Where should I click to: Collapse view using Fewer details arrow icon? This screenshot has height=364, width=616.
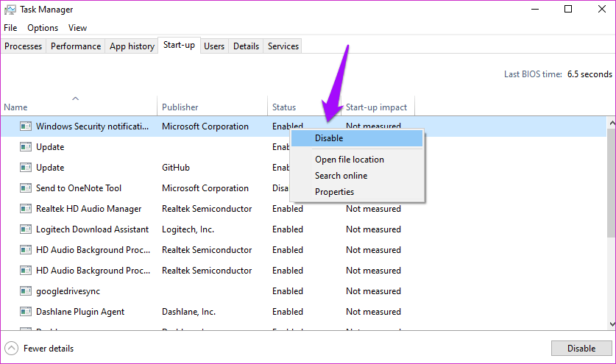[x=11, y=348]
